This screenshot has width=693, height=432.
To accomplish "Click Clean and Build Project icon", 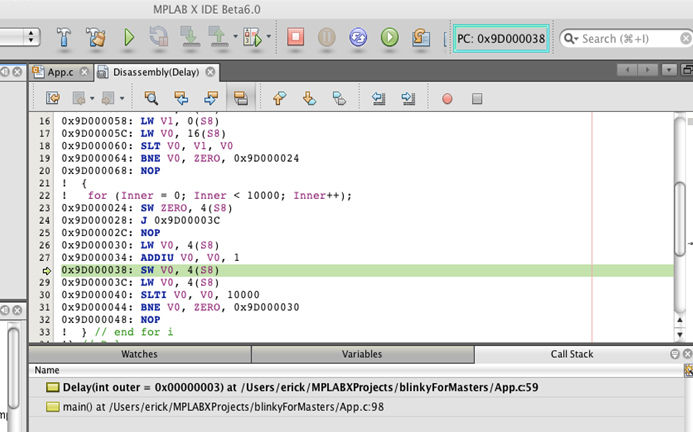I will (96, 38).
